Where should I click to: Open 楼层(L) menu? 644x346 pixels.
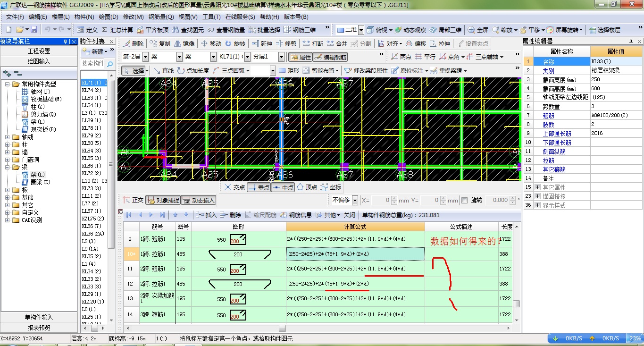tap(61, 17)
